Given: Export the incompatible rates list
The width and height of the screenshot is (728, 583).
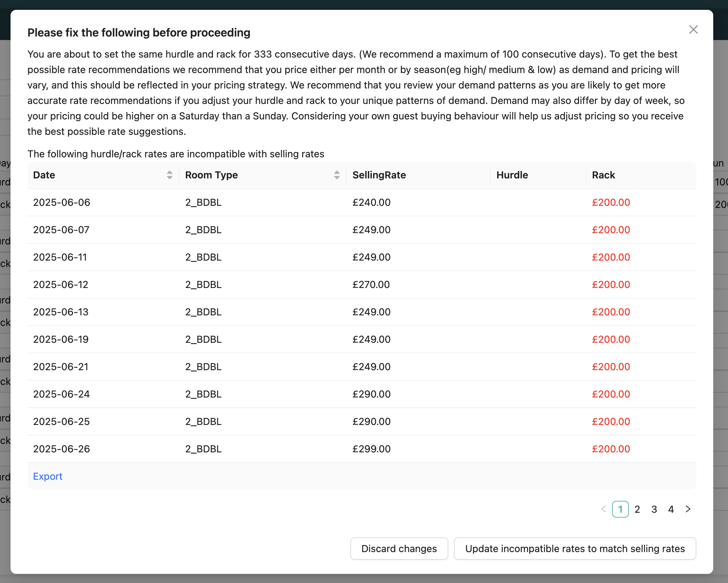Looking at the screenshot, I should (48, 476).
